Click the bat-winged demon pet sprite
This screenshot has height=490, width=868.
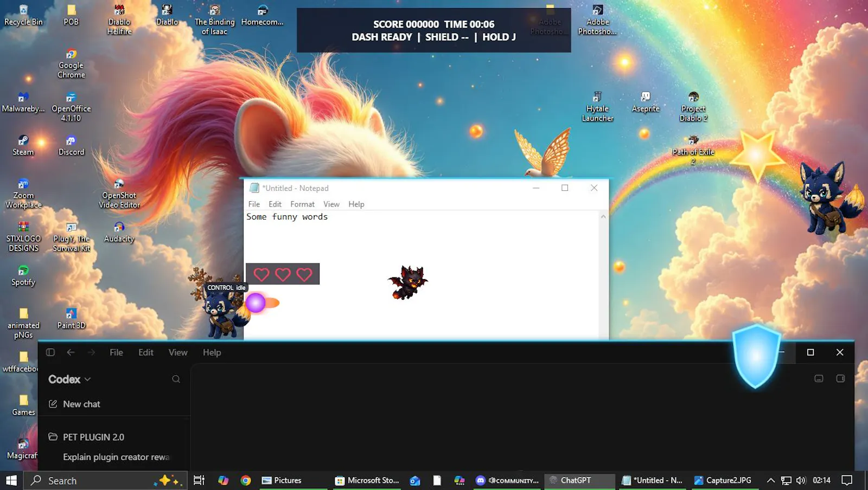click(x=408, y=282)
